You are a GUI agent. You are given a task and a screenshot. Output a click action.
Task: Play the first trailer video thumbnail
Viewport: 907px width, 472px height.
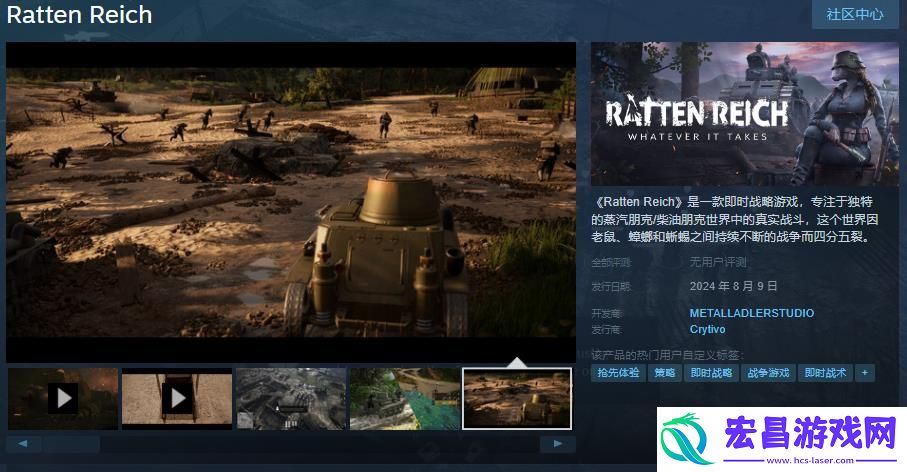[63, 399]
